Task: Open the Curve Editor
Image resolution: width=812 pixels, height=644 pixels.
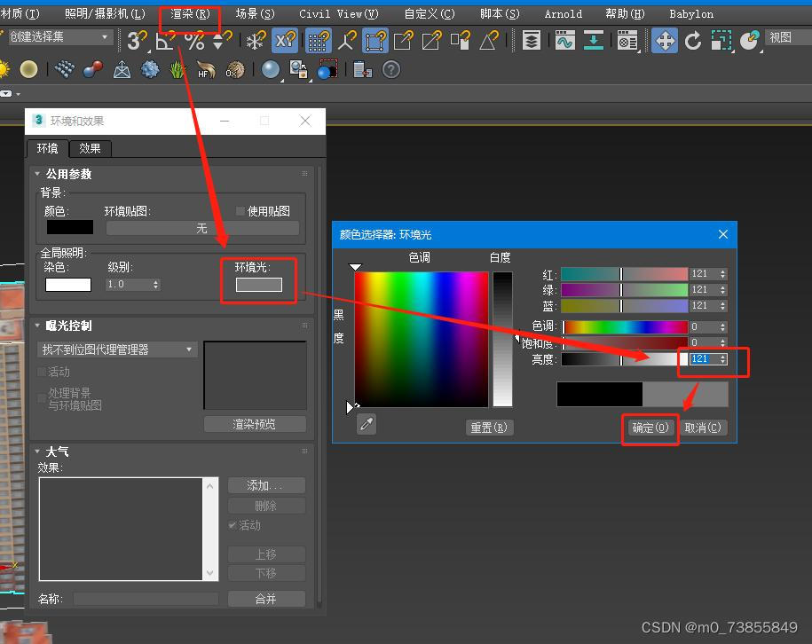Action: pyautogui.click(x=564, y=40)
